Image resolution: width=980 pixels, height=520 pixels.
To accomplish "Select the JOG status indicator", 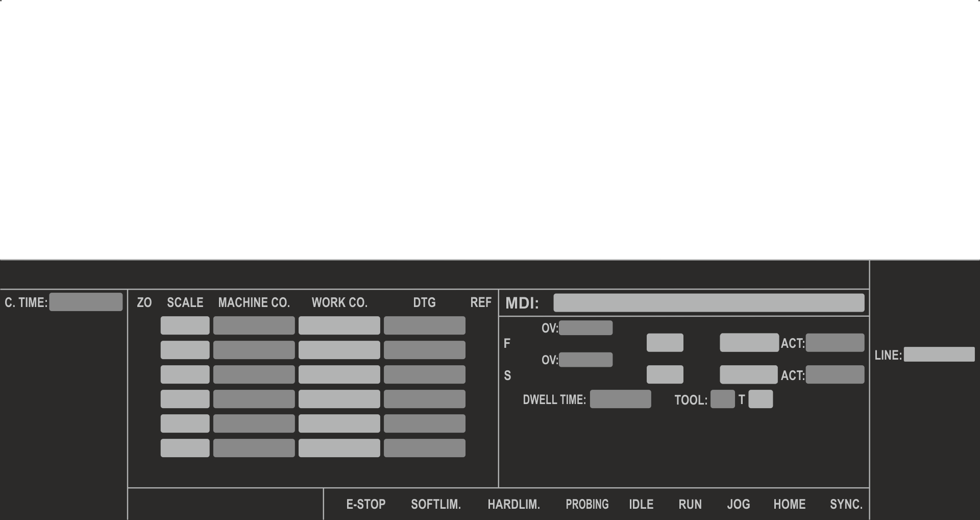I will (738, 504).
